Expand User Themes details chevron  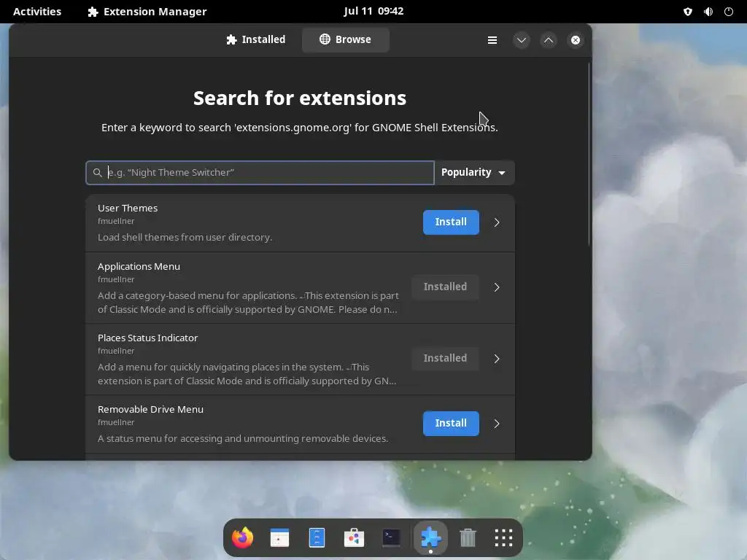click(496, 222)
